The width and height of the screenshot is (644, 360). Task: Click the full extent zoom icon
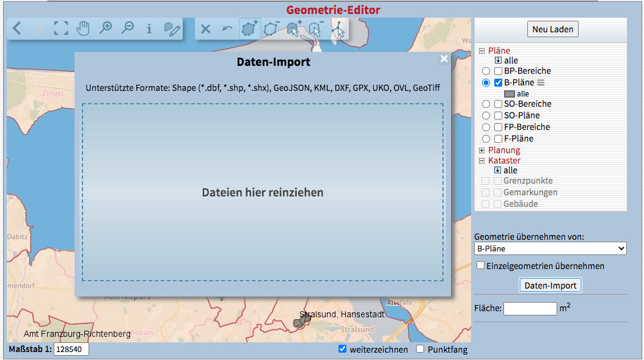pyautogui.click(x=61, y=28)
